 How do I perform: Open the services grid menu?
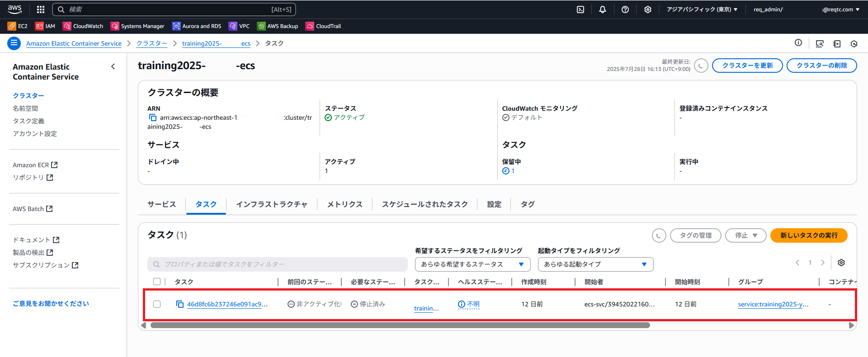(x=41, y=9)
